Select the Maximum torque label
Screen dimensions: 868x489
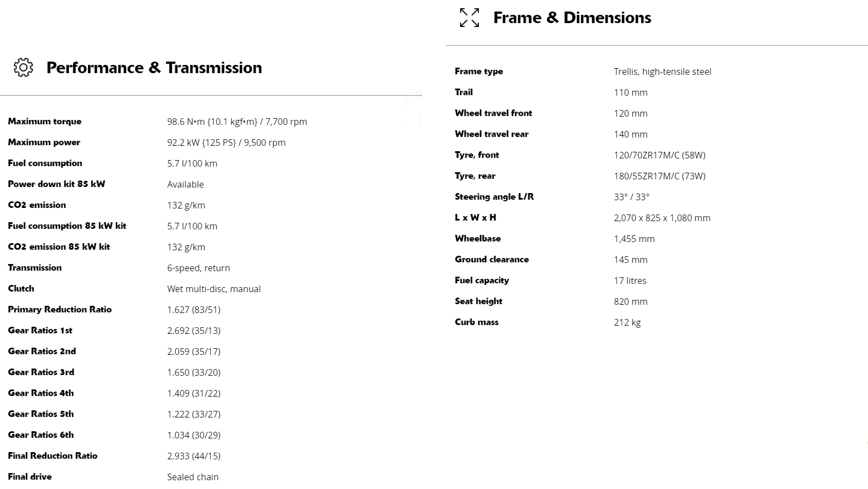click(x=45, y=122)
